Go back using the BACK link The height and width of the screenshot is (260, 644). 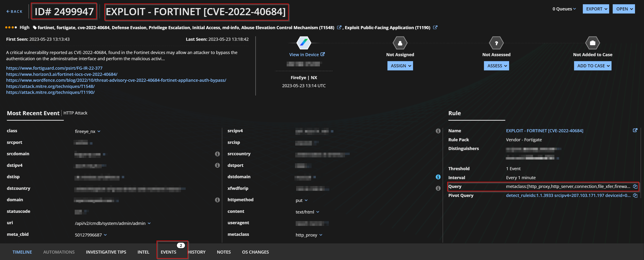pyautogui.click(x=14, y=12)
